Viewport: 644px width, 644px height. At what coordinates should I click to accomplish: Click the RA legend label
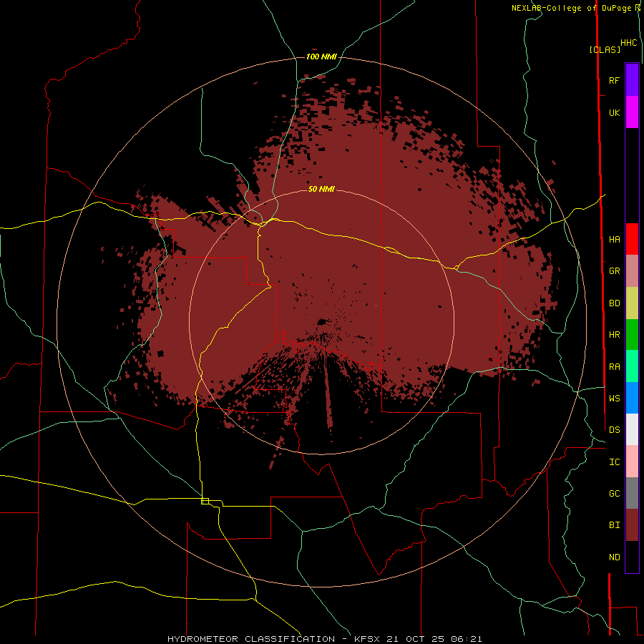[x=614, y=367]
